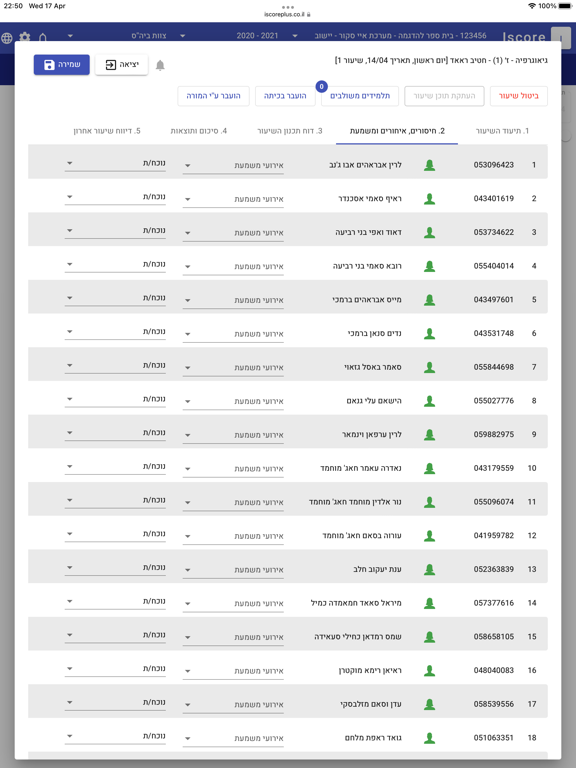Open discipline events dropdown for ID 043497601

click(233, 300)
